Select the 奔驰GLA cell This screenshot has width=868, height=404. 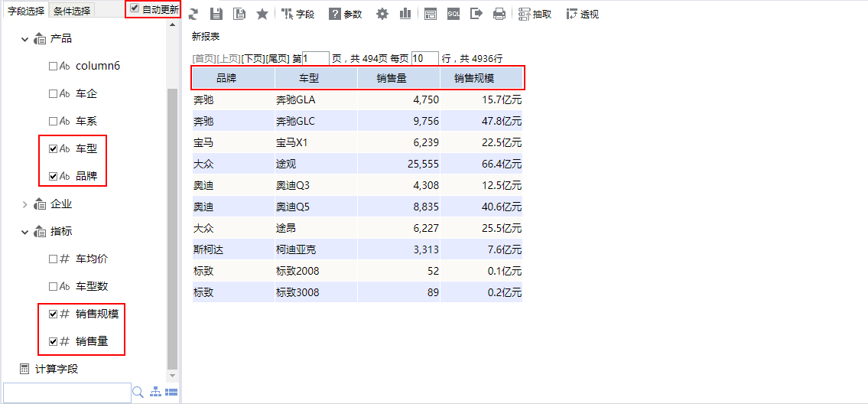click(316, 99)
